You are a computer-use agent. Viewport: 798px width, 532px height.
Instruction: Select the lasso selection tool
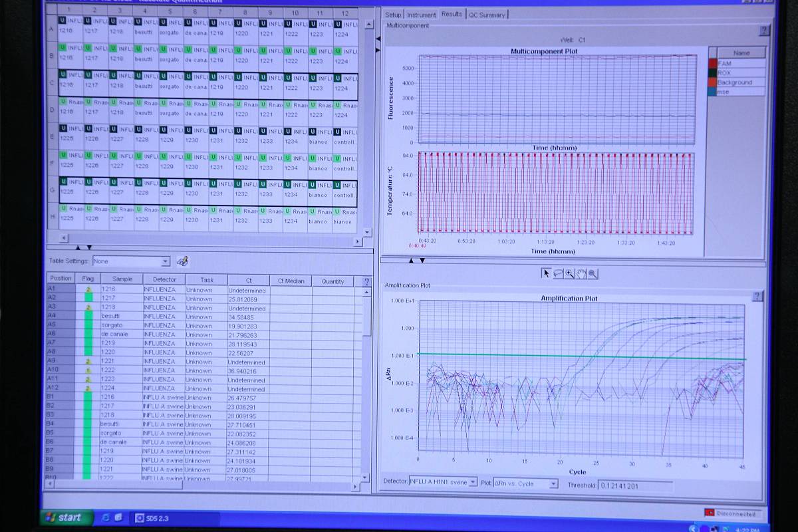point(558,273)
